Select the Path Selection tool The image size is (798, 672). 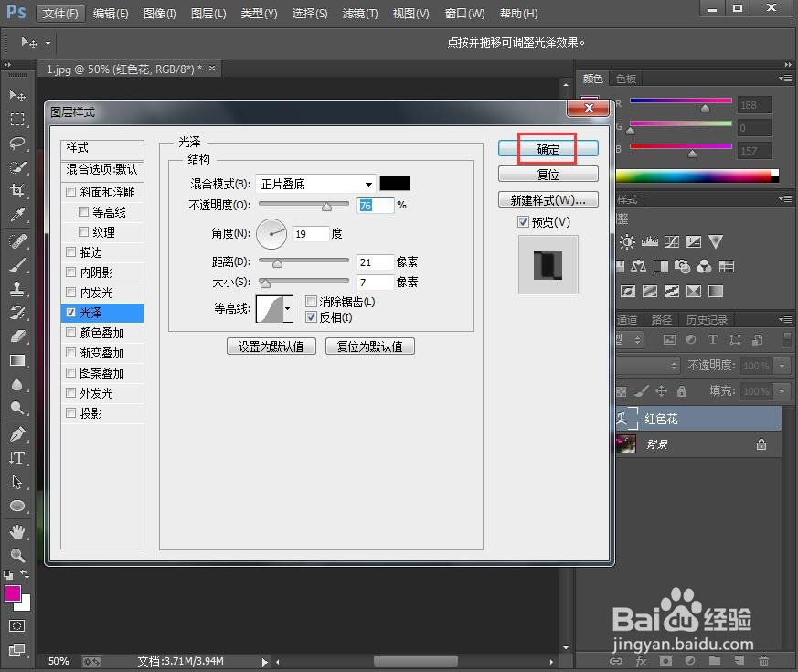(17, 482)
